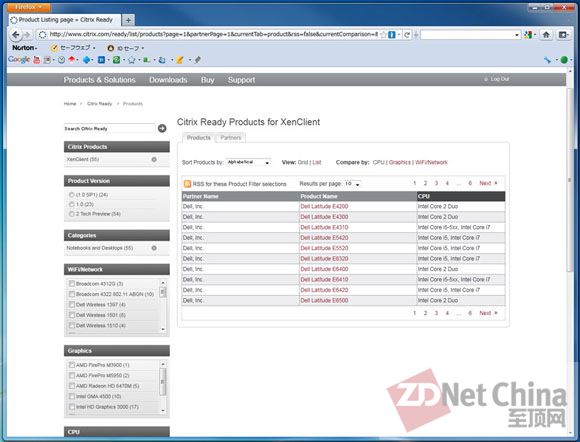Check the Broadcom 4322 802.11 ABGN checkbox
The image size is (580, 442).
pyautogui.click(x=72, y=294)
